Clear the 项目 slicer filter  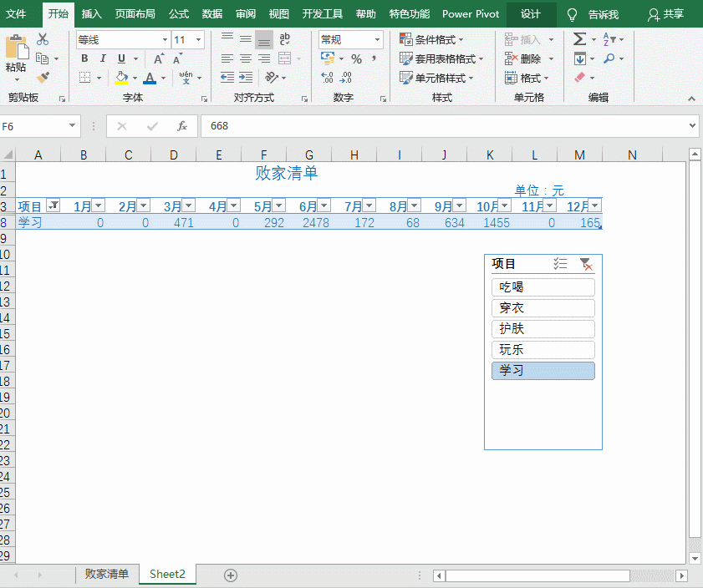(585, 263)
